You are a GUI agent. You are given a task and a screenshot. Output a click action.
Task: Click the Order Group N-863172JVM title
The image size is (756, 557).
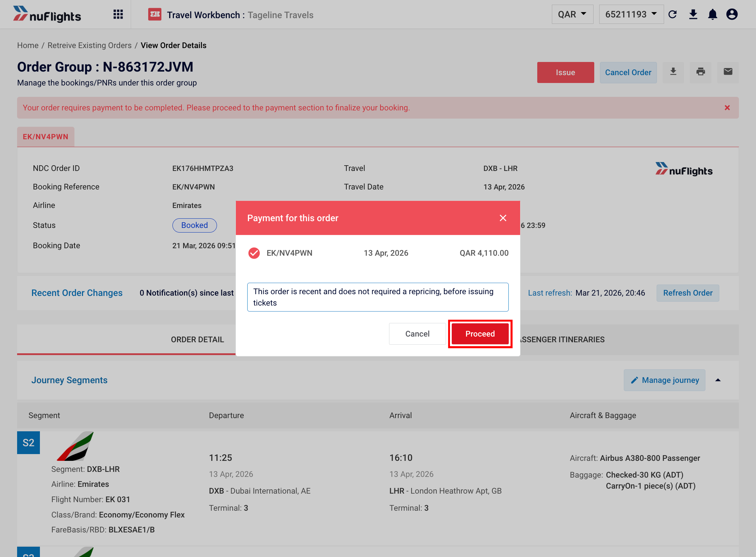click(x=105, y=67)
